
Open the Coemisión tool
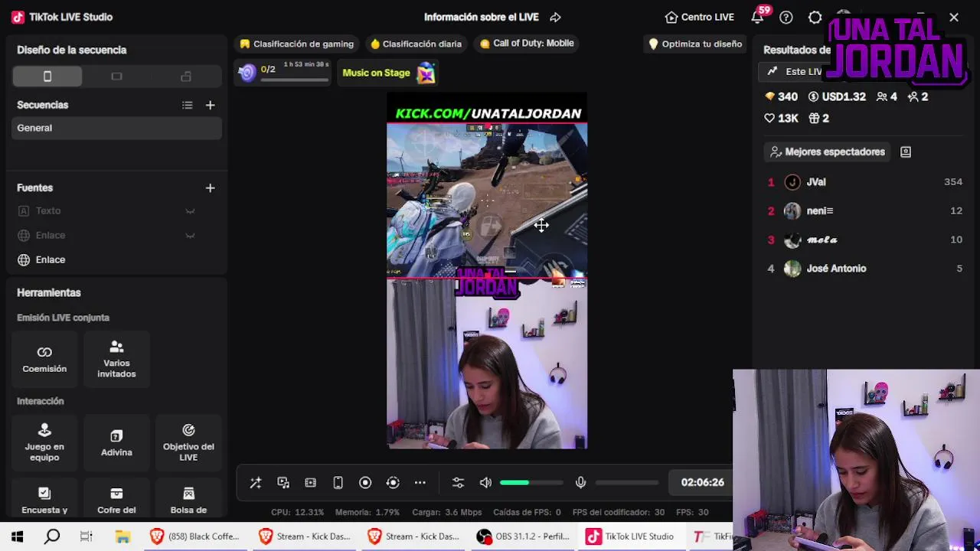click(44, 359)
